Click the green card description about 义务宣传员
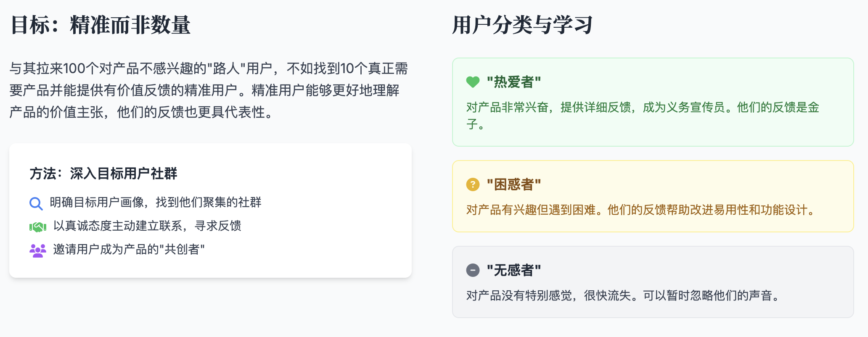 tap(643, 116)
